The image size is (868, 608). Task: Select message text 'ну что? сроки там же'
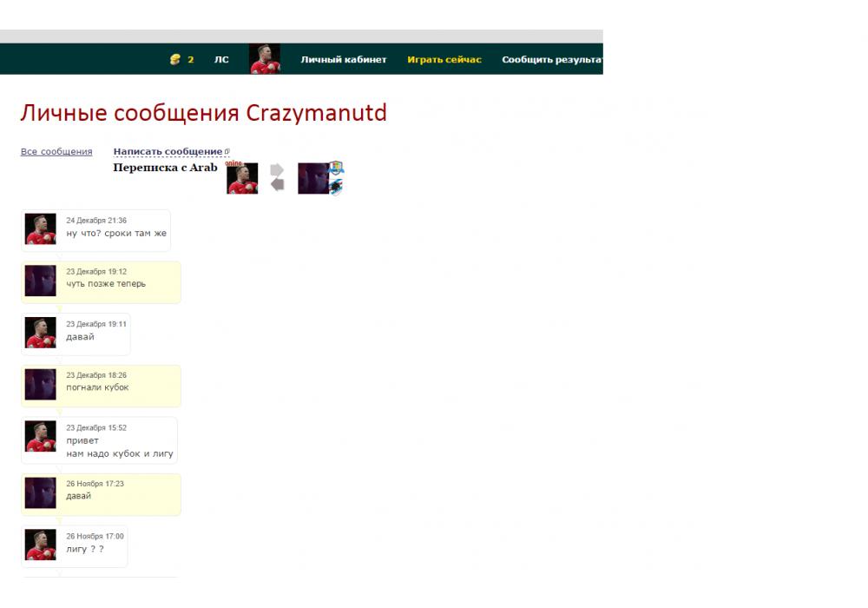click(x=116, y=233)
